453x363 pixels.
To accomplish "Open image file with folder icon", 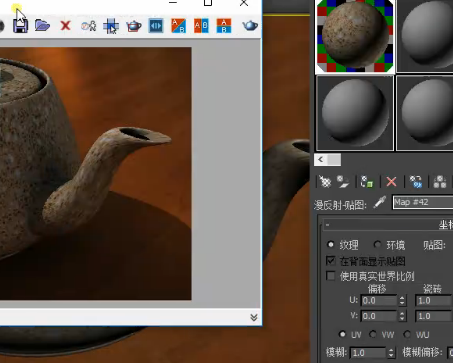I will click(x=42, y=25).
